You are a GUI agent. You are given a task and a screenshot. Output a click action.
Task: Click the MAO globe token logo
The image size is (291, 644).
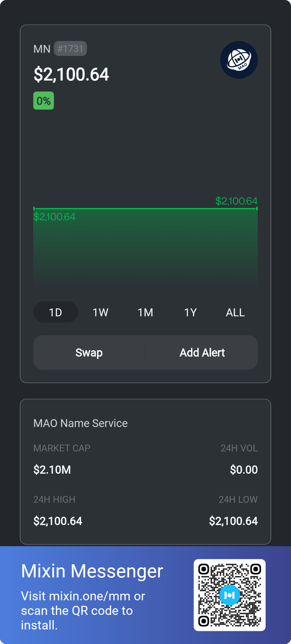pyautogui.click(x=239, y=60)
